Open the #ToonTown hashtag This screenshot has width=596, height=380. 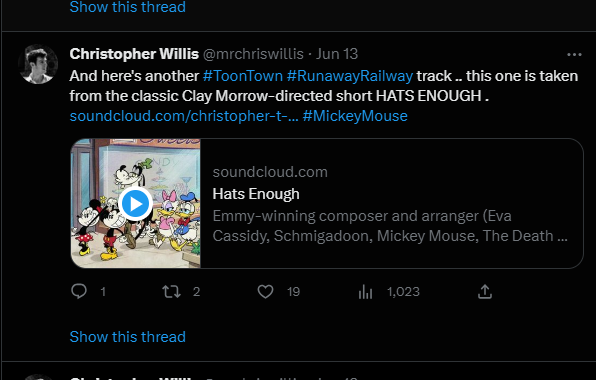(243, 76)
